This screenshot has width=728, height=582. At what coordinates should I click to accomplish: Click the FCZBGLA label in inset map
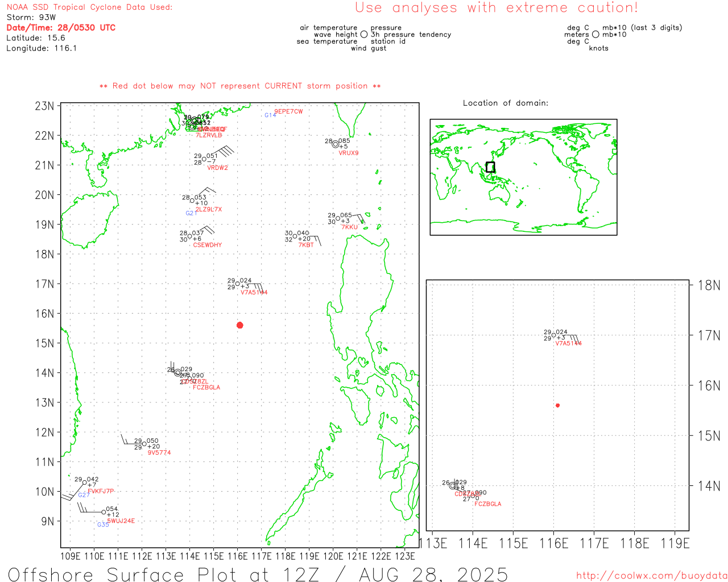488,504
